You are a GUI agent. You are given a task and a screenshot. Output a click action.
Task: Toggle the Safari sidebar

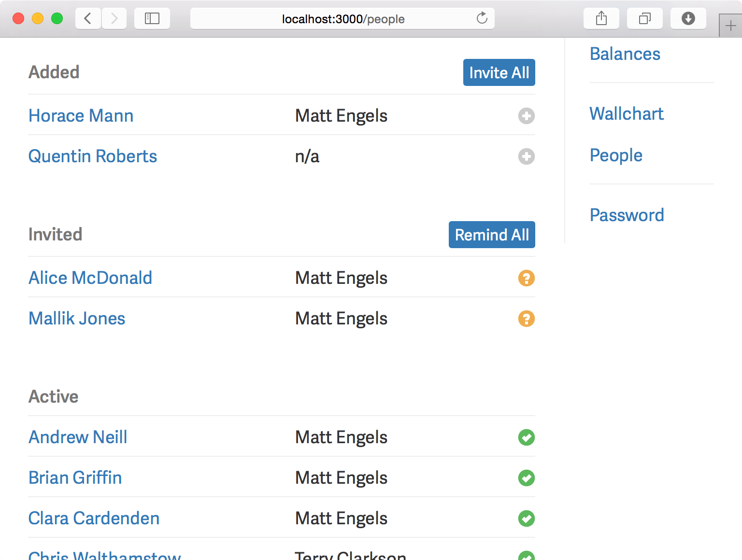click(x=152, y=18)
